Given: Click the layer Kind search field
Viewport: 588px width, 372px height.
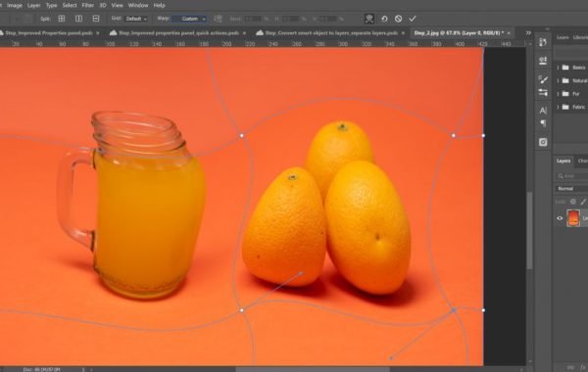Looking at the screenshot, I should click(x=571, y=175).
